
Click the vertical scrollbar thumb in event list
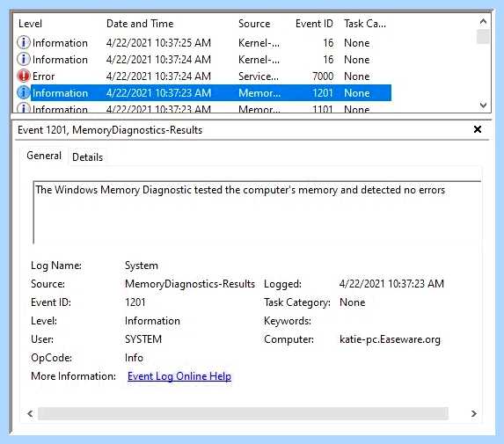point(483,37)
